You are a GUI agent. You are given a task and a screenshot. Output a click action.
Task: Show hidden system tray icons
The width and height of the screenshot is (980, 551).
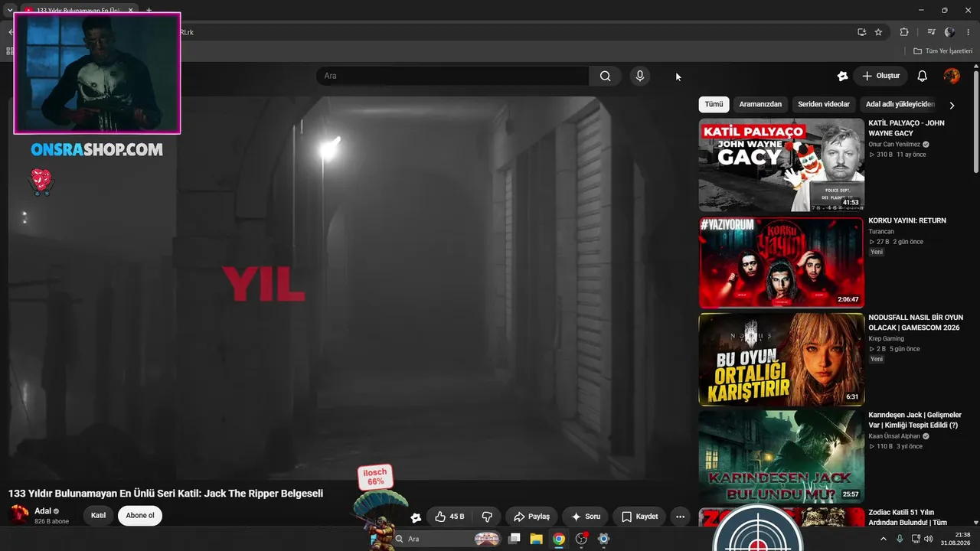coord(884,539)
